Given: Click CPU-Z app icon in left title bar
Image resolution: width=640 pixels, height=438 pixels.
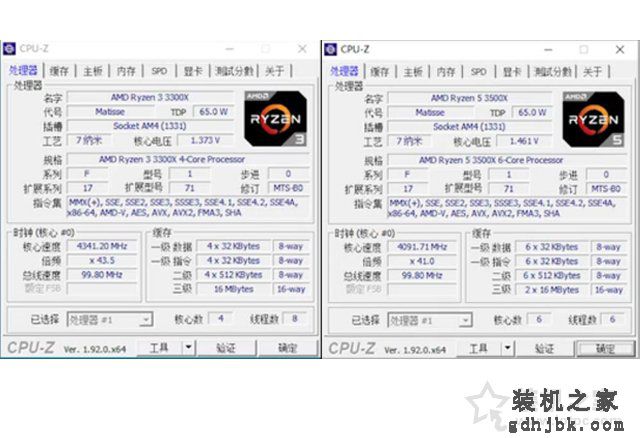Looking at the screenshot, I should (x=9, y=49).
